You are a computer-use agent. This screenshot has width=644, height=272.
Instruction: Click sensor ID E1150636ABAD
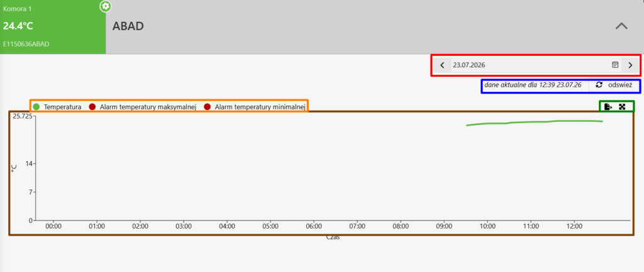26,45
